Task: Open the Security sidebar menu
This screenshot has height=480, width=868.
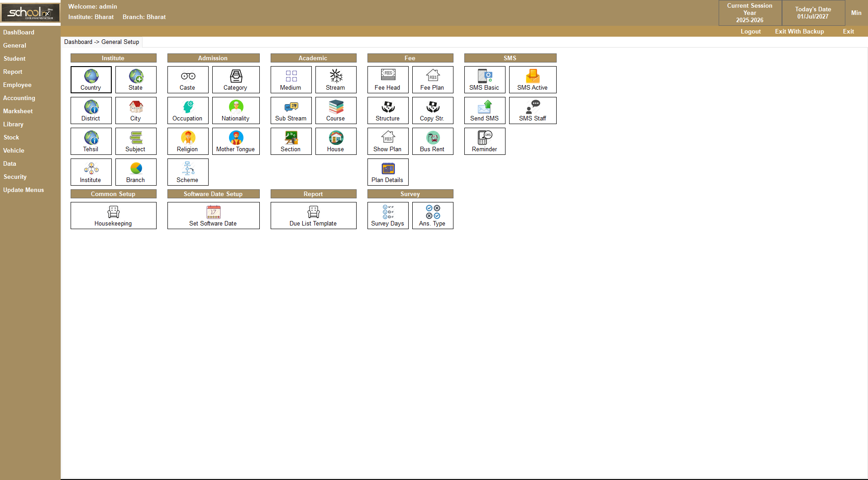Action: pyautogui.click(x=15, y=177)
